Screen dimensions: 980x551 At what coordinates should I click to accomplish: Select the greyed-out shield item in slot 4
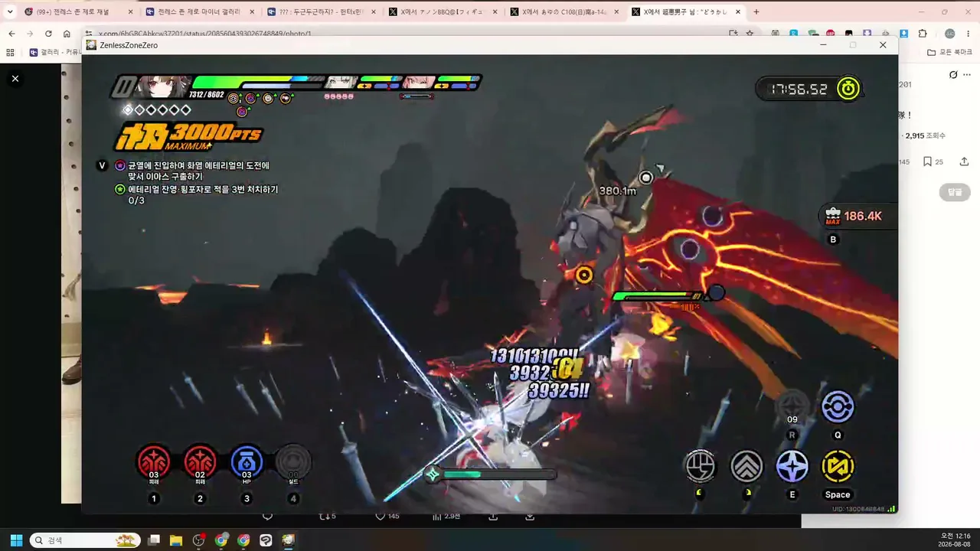293,462
